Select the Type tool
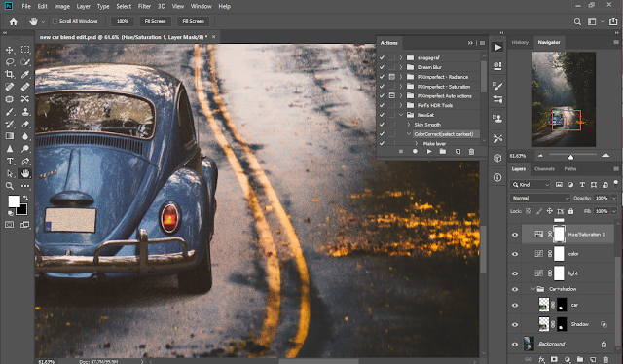Screen dimensions: 623x364 [x=10, y=161]
